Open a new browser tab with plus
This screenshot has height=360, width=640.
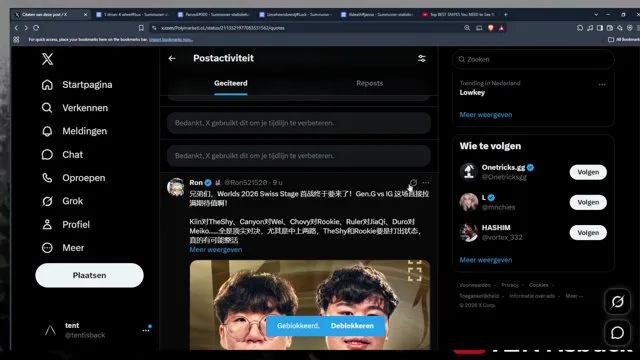(505, 15)
